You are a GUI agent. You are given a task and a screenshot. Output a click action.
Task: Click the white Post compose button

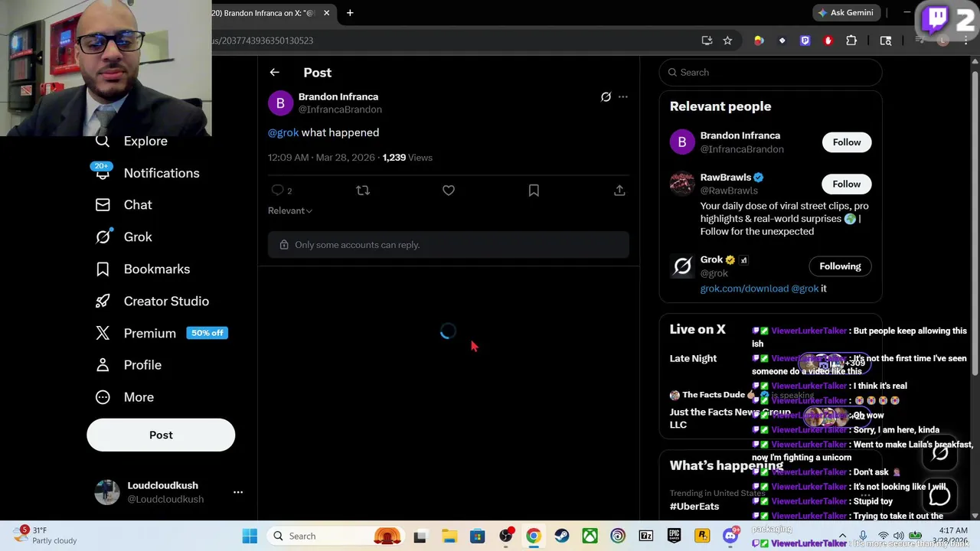click(161, 435)
